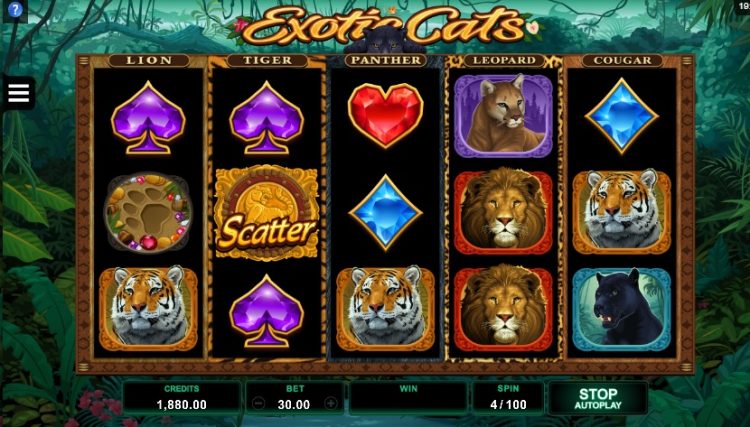This screenshot has height=427, width=750.
Task: Open the hamburger menu
Action: pyautogui.click(x=19, y=93)
